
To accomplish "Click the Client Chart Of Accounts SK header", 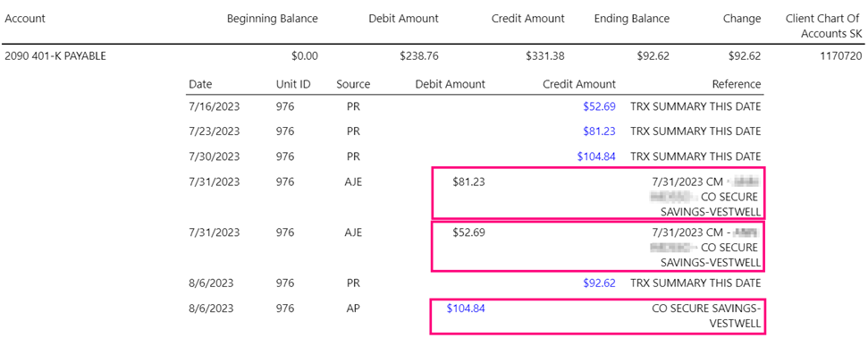I will pyautogui.click(x=823, y=26).
